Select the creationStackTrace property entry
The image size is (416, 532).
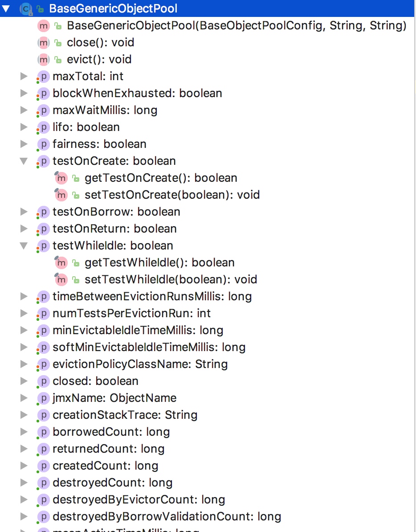[125, 415]
